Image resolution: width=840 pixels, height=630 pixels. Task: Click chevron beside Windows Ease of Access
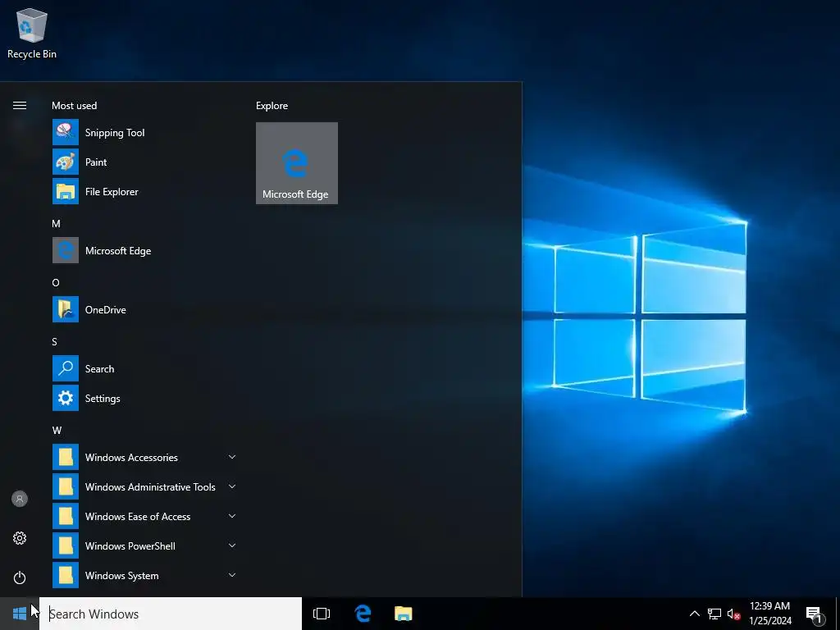232,516
